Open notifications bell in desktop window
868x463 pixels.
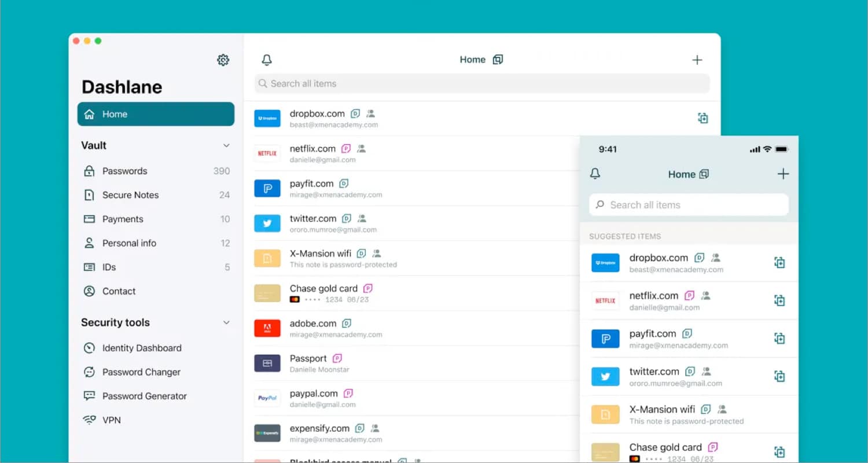tap(267, 60)
